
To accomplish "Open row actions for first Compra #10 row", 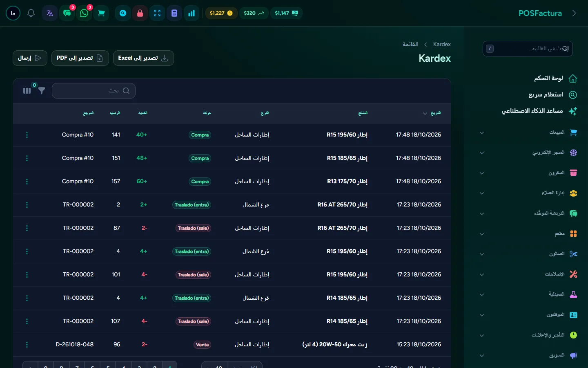I will [x=27, y=135].
